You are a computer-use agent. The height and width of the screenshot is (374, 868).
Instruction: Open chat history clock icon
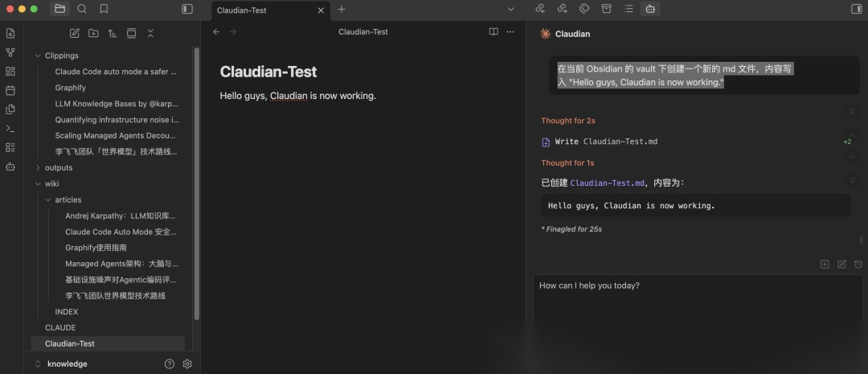point(858,265)
